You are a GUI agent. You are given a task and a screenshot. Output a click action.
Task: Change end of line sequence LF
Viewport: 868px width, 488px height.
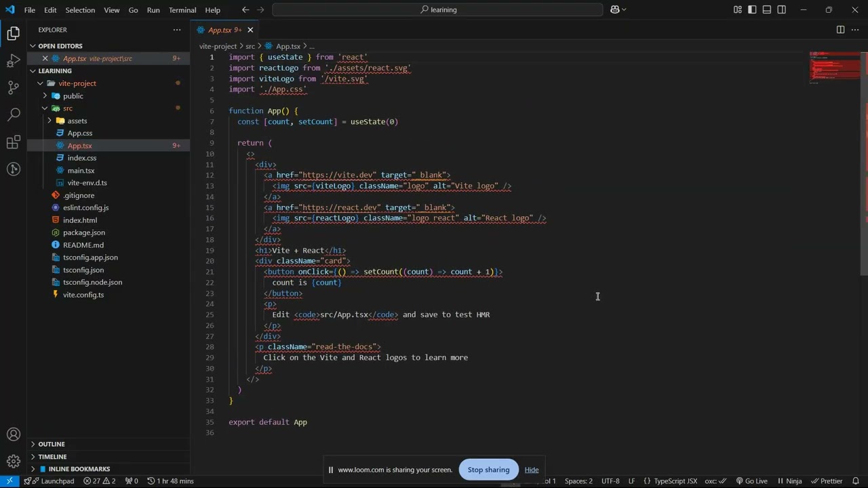tap(631, 481)
